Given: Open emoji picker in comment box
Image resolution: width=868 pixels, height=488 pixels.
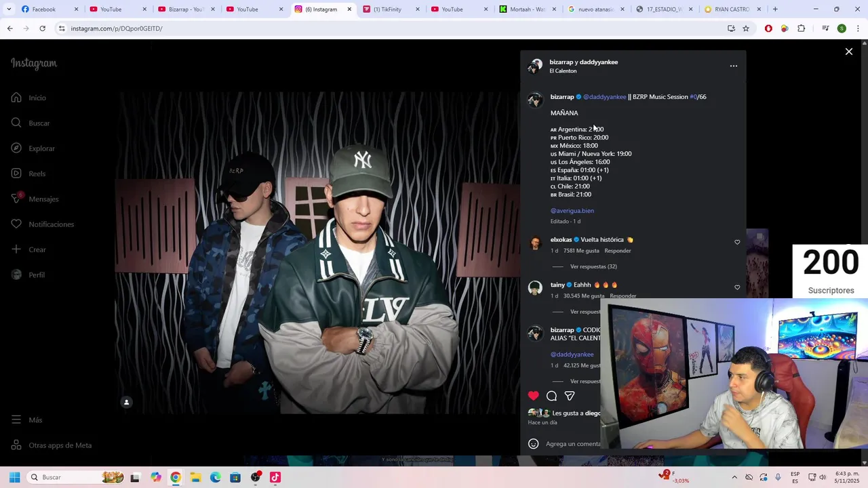Looking at the screenshot, I should point(534,444).
